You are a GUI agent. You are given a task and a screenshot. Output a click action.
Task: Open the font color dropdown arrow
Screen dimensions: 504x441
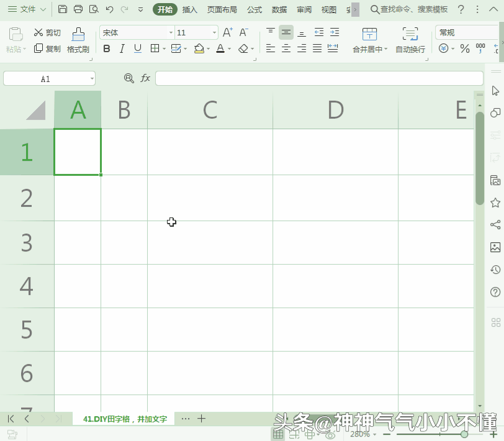(x=229, y=49)
